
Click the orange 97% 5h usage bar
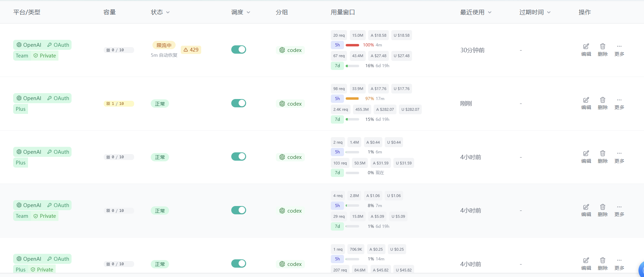(x=352, y=99)
